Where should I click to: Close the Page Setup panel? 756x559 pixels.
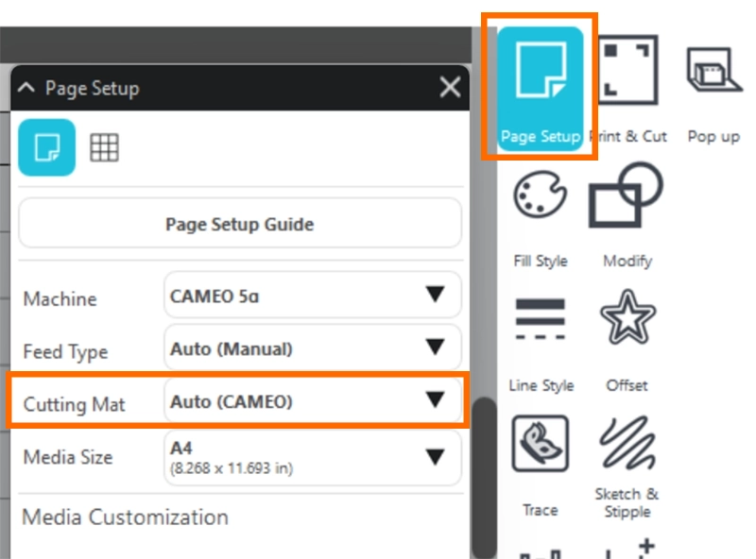click(x=450, y=88)
